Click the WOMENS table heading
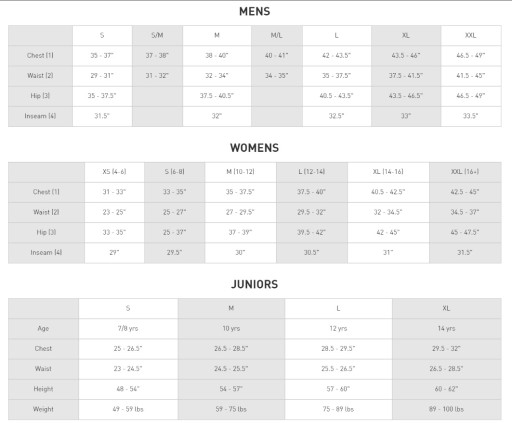Screen dimensions: 512x423 tap(254, 148)
